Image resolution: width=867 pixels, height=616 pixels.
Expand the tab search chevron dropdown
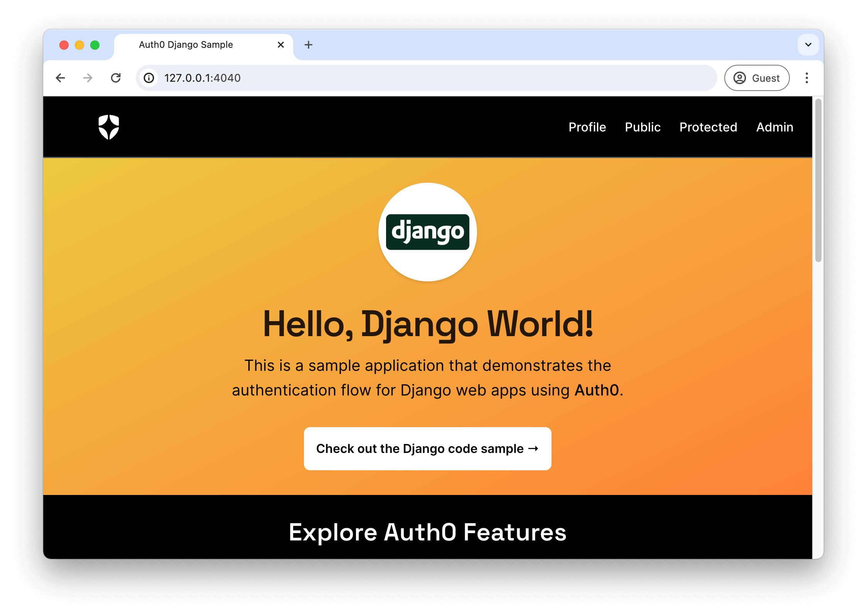[808, 45]
